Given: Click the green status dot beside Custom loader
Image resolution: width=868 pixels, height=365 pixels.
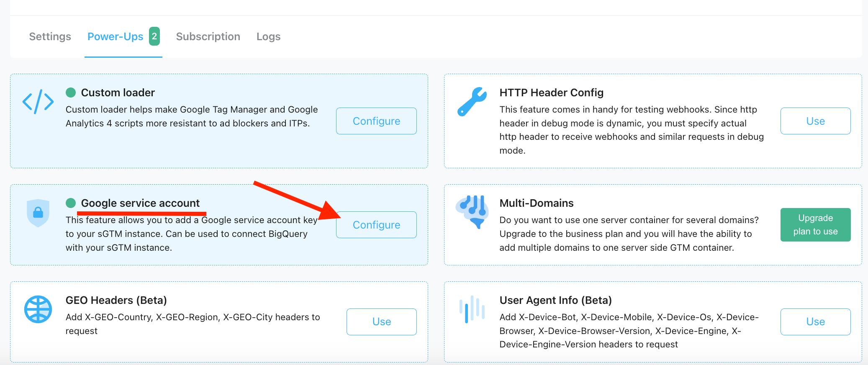Looking at the screenshot, I should pos(71,93).
